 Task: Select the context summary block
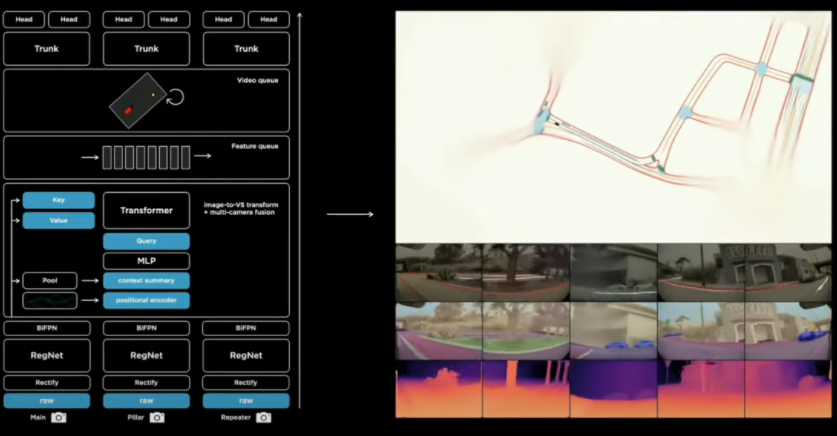(146, 281)
